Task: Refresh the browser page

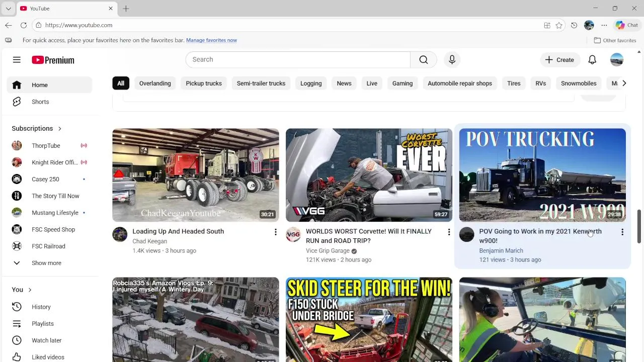Action: (23, 25)
